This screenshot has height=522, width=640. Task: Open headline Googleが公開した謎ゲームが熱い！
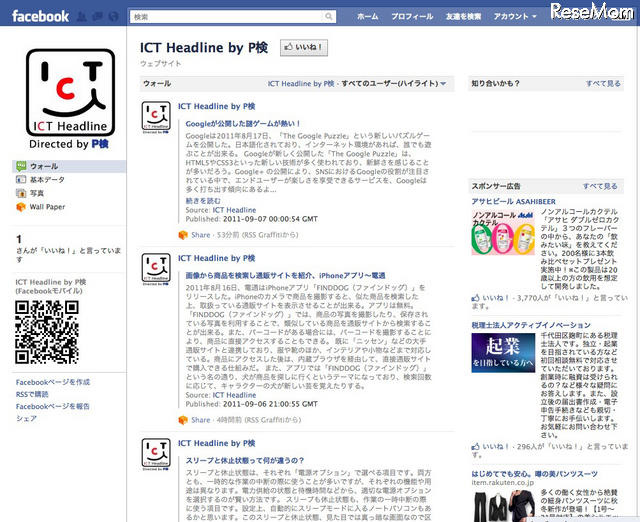point(243,123)
